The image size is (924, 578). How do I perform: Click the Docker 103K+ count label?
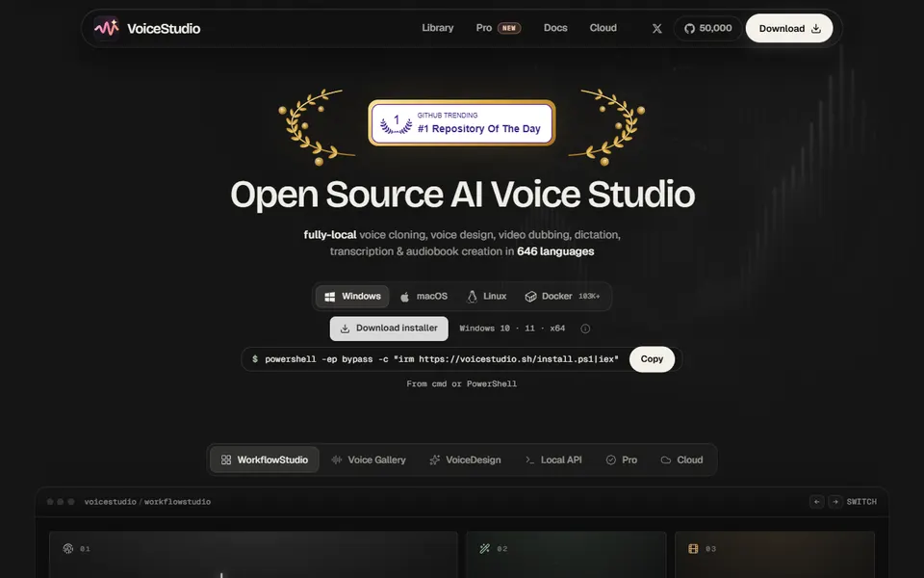pos(589,296)
